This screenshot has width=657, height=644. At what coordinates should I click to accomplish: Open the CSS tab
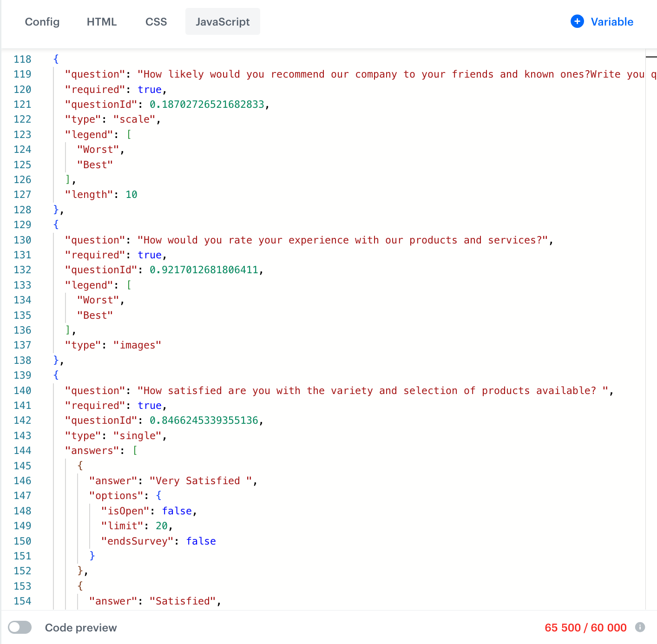tap(156, 21)
